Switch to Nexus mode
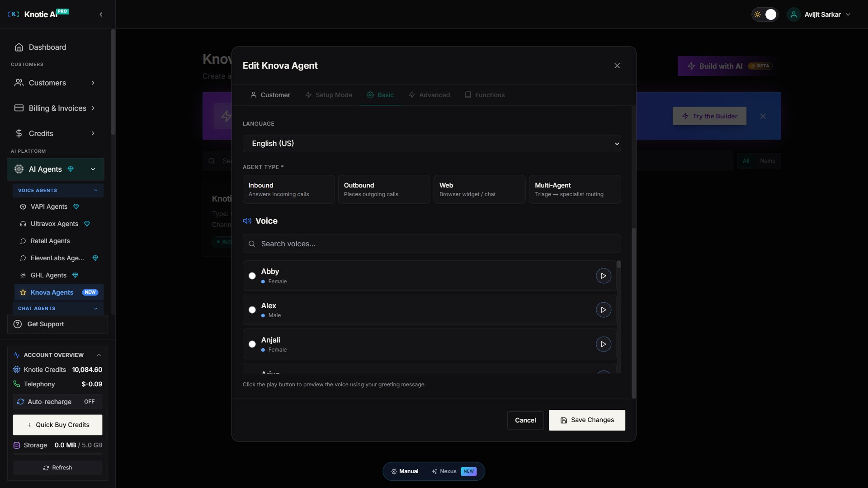Screen dimensions: 868x488 point(453,471)
